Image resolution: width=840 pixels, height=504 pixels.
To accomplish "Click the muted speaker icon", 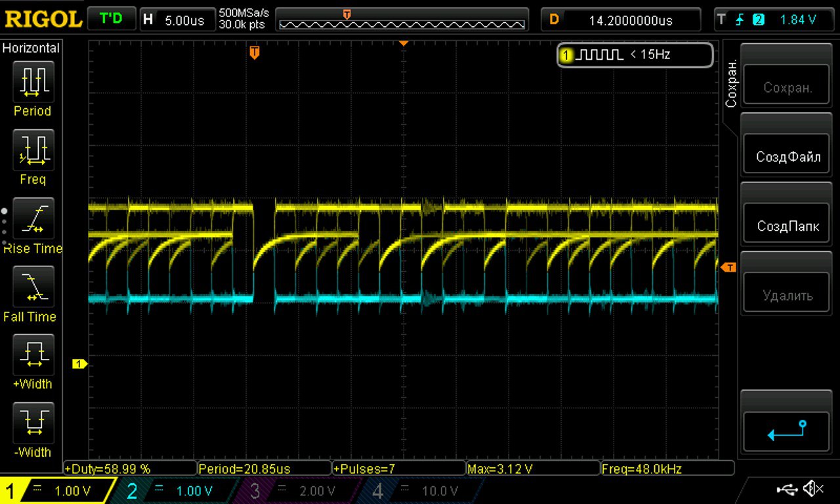I will tap(812, 489).
